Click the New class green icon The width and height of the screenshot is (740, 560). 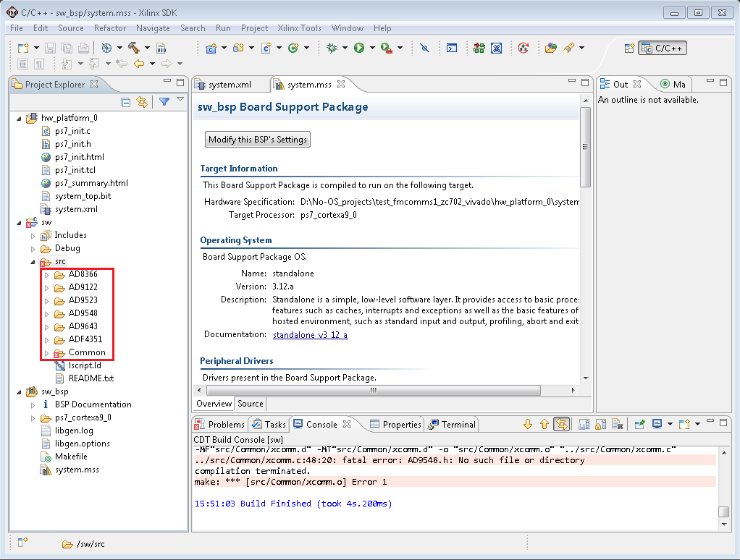tap(293, 48)
